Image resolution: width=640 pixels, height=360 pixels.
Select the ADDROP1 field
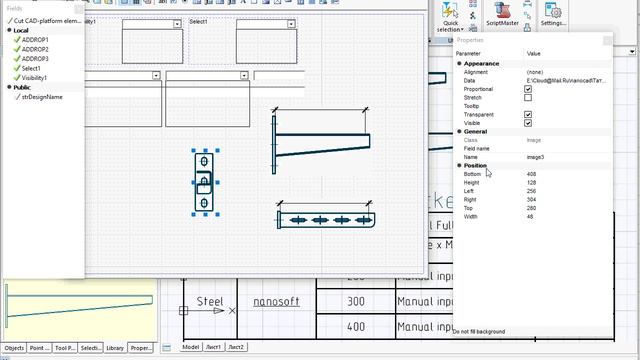[35, 40]
